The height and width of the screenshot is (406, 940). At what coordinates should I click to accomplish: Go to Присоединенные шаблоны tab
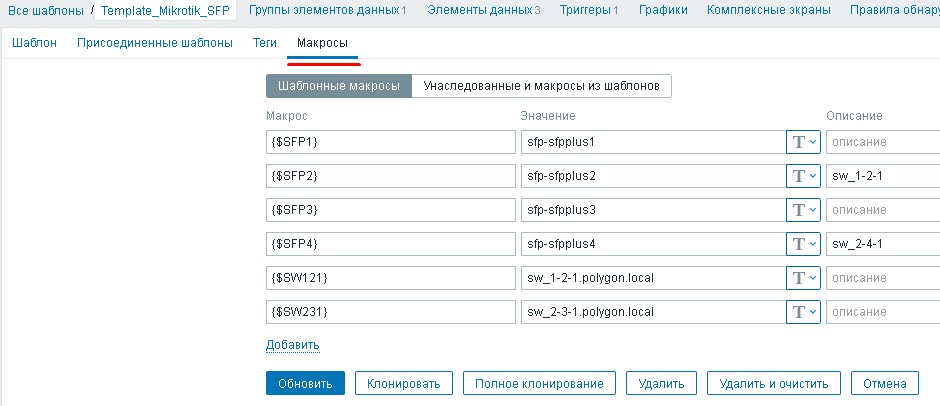click(x=154, y=44)
